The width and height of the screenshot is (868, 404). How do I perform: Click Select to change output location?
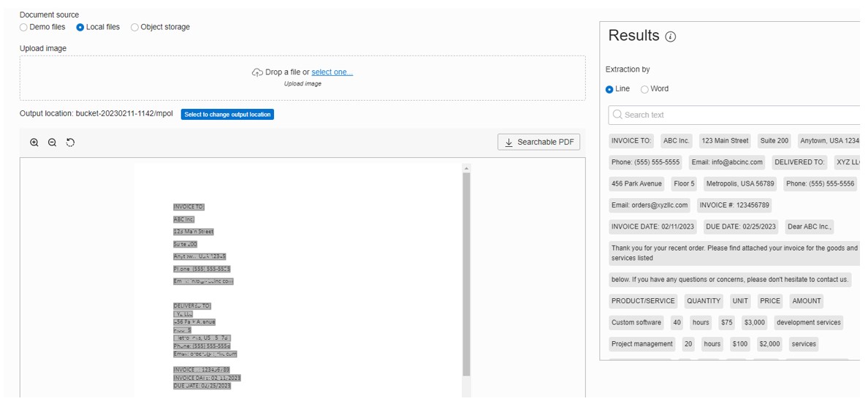coord(227,115)
